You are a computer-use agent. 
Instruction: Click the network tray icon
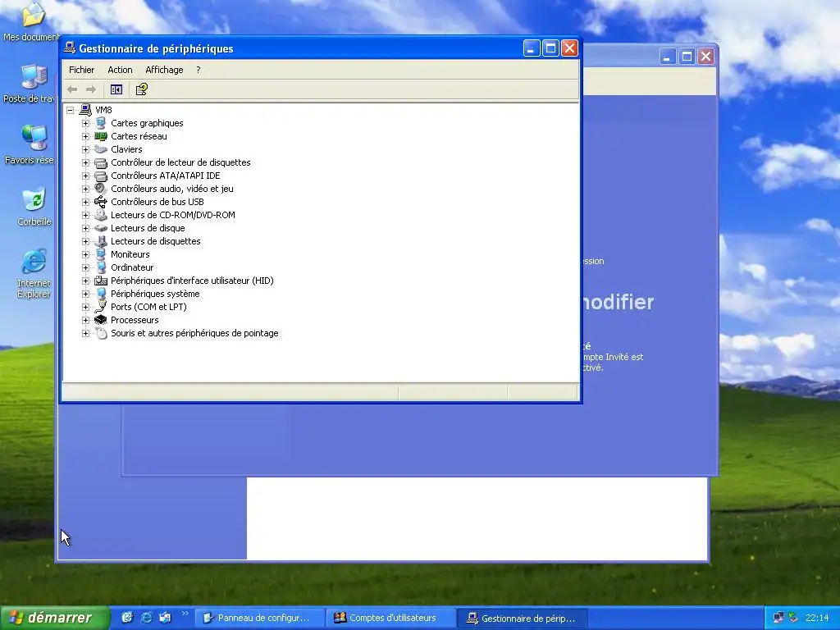[x=778, y=618]
